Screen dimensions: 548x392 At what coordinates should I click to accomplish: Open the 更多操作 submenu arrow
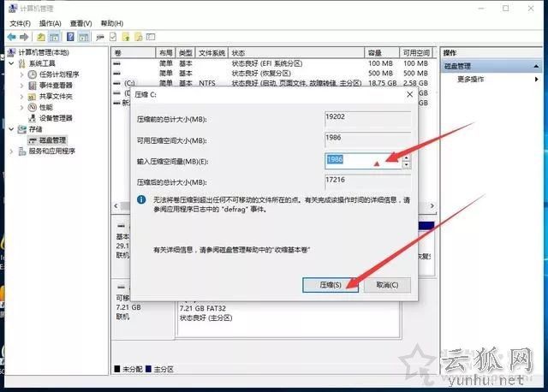coord(537,80)
